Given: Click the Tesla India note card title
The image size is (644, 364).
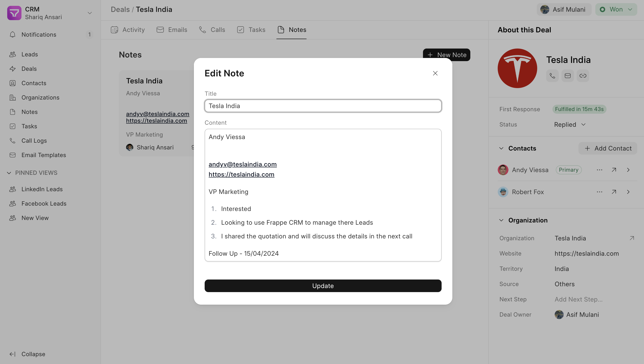Looking at the screenshot, I should tap(144, 81).
